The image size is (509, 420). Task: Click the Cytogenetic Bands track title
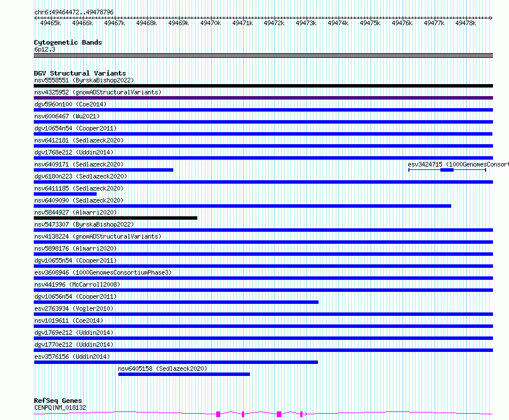pos(68,42)
